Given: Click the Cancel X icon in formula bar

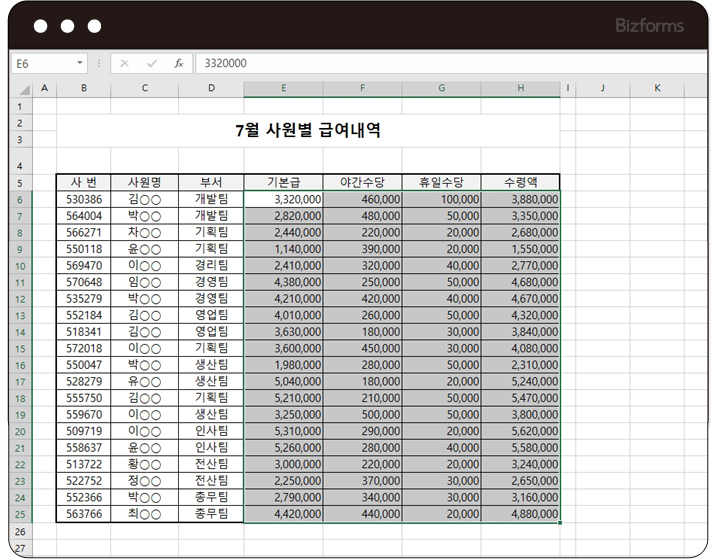Looking at the screenshot, I should (124, 63).
